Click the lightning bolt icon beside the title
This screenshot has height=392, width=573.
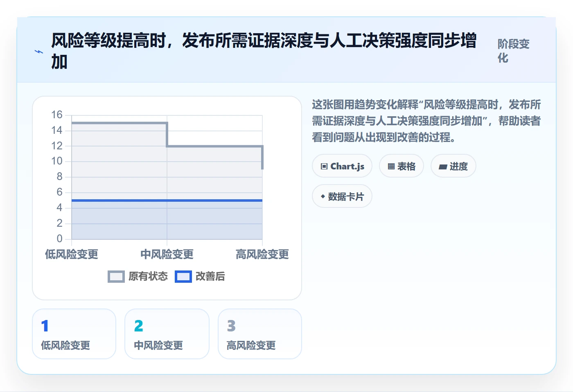(x=39, y=52)
